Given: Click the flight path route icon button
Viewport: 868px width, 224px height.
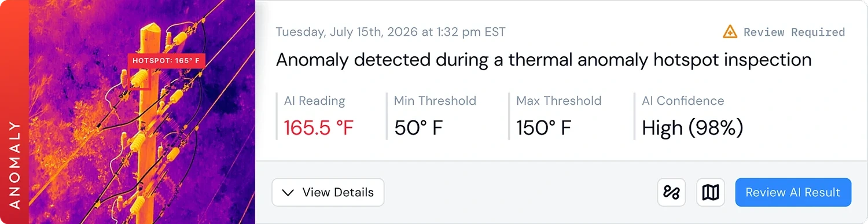Looking at the screenshot, I should click(x=671, y=192).
